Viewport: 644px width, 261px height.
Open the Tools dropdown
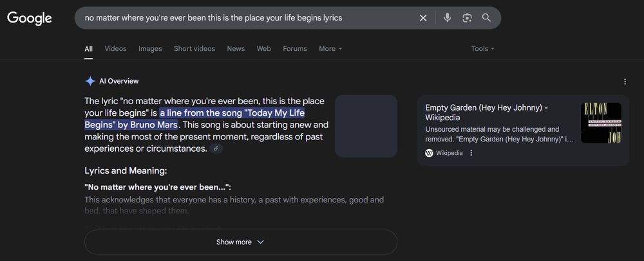pyautogui.click(x=482, y=48)
